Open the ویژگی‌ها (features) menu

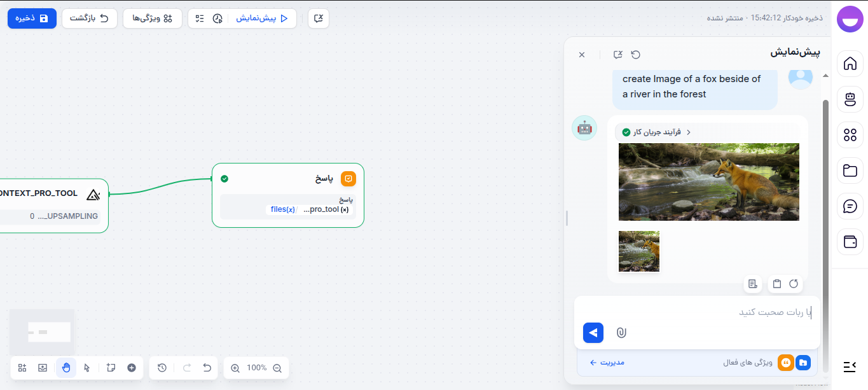[152, 18]
